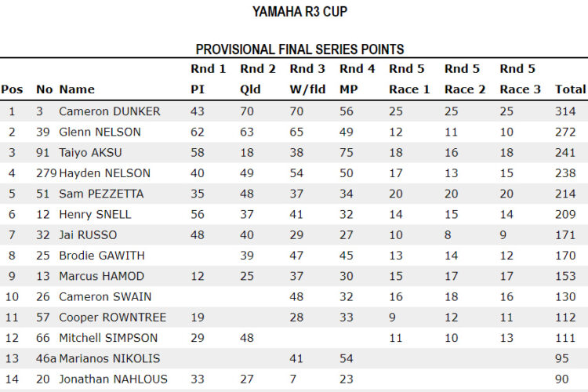Click the Total column header
The height and width of the screenshot is (392, 588).
pos(570,89)
